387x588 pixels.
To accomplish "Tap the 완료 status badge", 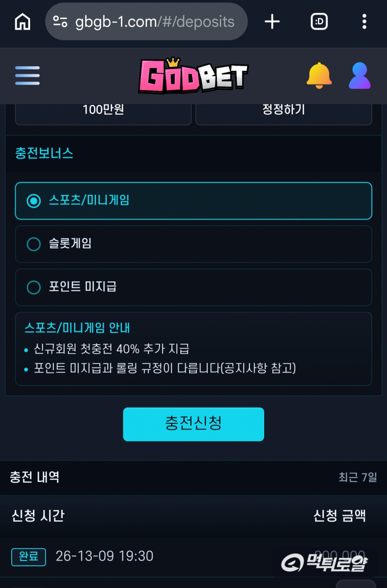I will [29, 556].
